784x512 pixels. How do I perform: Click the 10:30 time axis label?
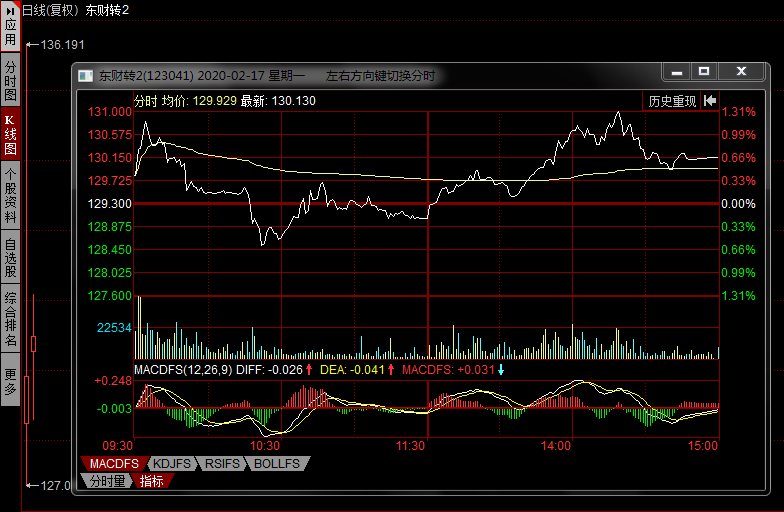[265, 446]
